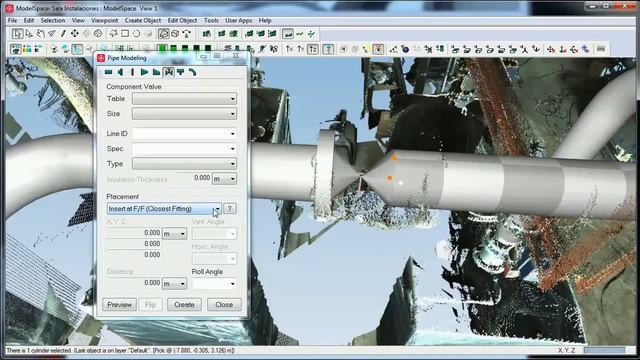Screen dimensions: 640x360
Task: Click the first X, Y, Z coordinate field
Action: pos(134,233)
